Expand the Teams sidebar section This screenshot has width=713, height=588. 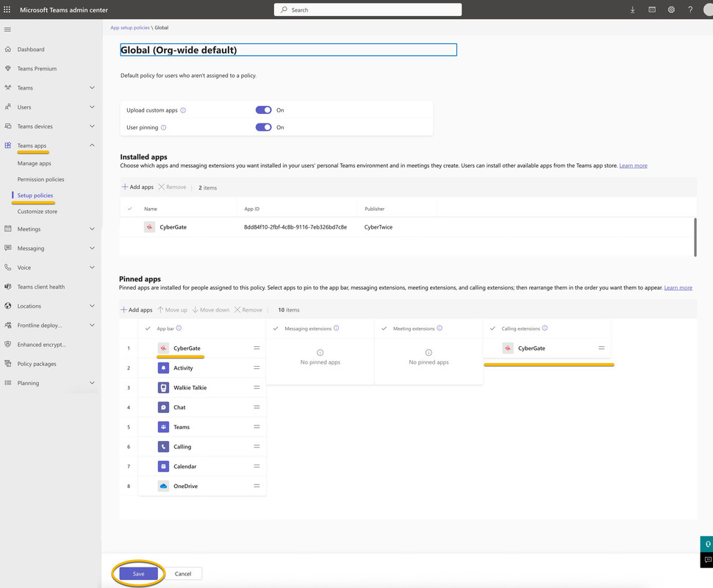(x=92, y=87)
